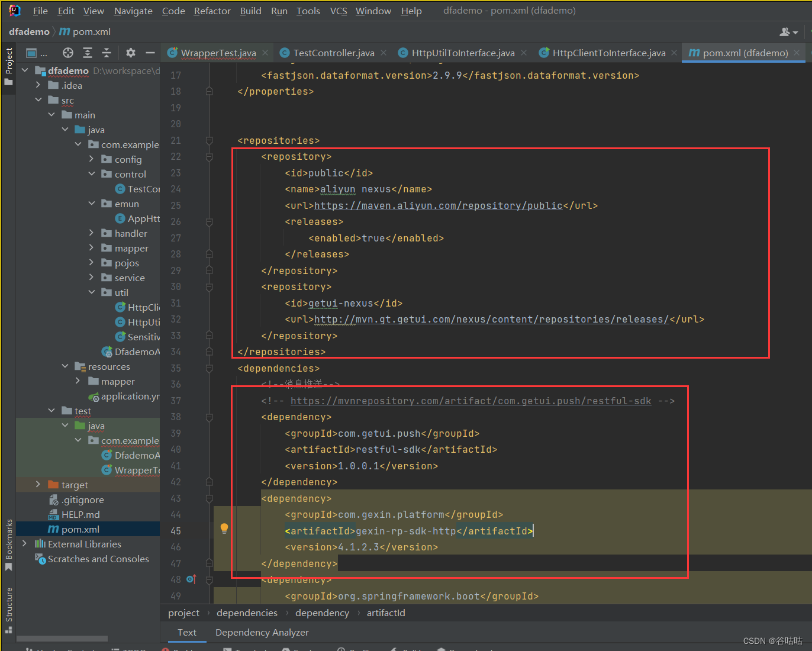
Task: Select HELP.md in the project tree
Action: (x=80, y=514)
